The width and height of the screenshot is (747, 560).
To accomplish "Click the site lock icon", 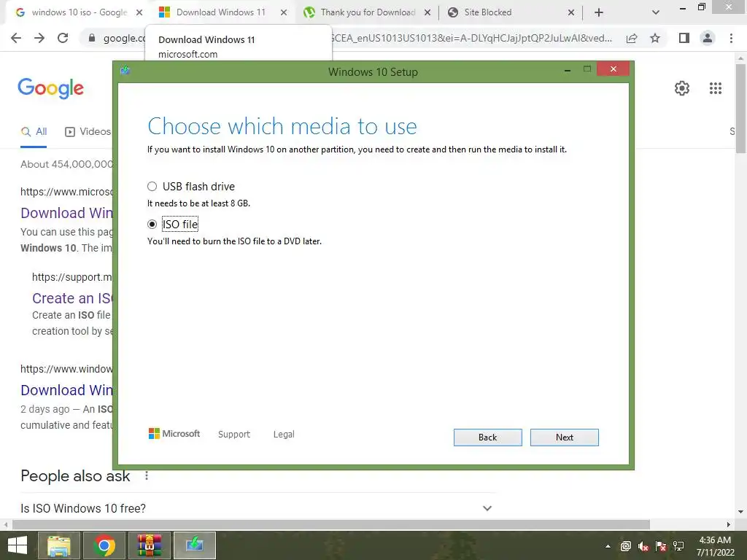I will click(92, 38).
